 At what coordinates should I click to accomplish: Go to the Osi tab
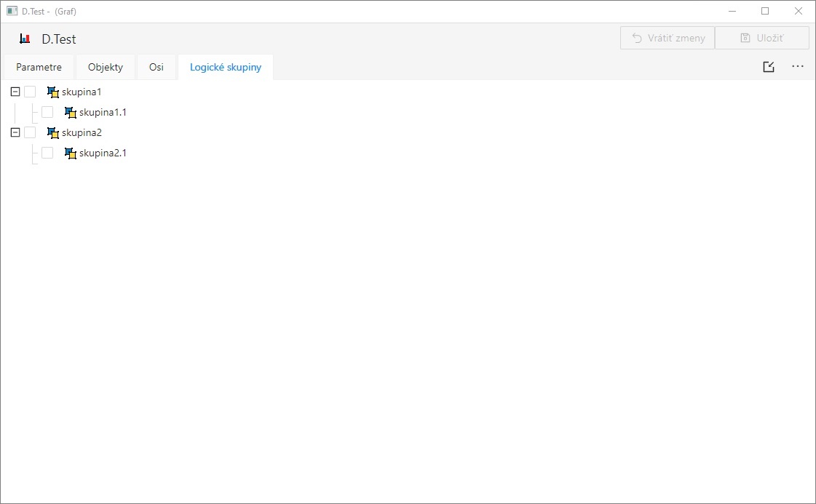point(157,68)
